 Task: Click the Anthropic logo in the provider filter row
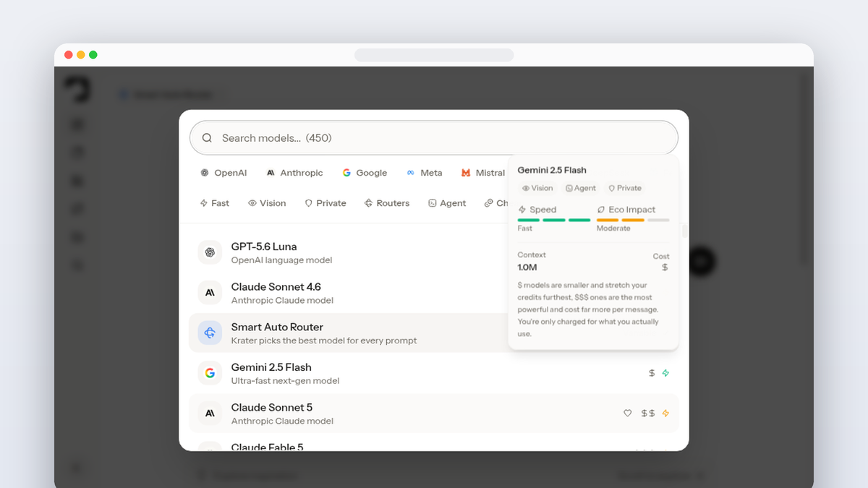pos(271,173)
